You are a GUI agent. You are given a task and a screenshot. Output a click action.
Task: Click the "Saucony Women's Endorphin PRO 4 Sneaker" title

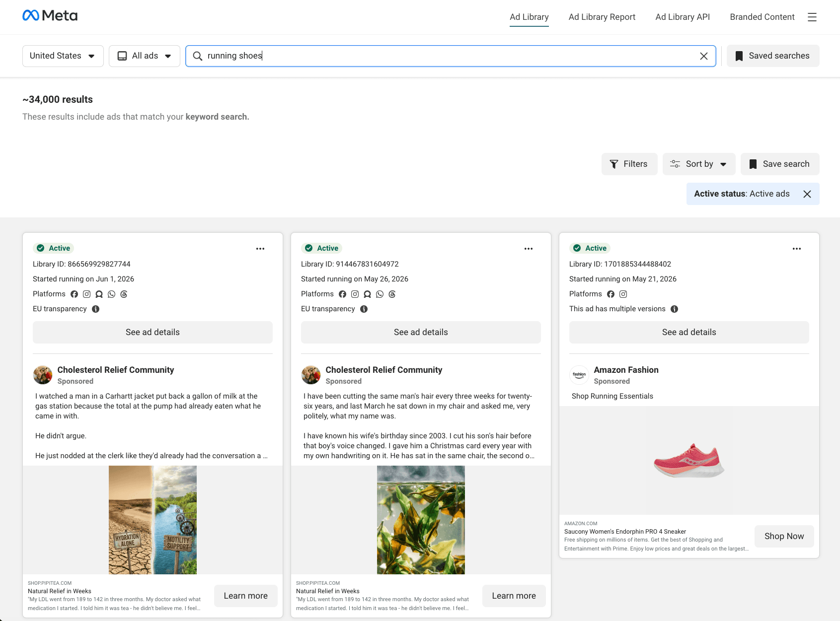click(x=625, y=532)
